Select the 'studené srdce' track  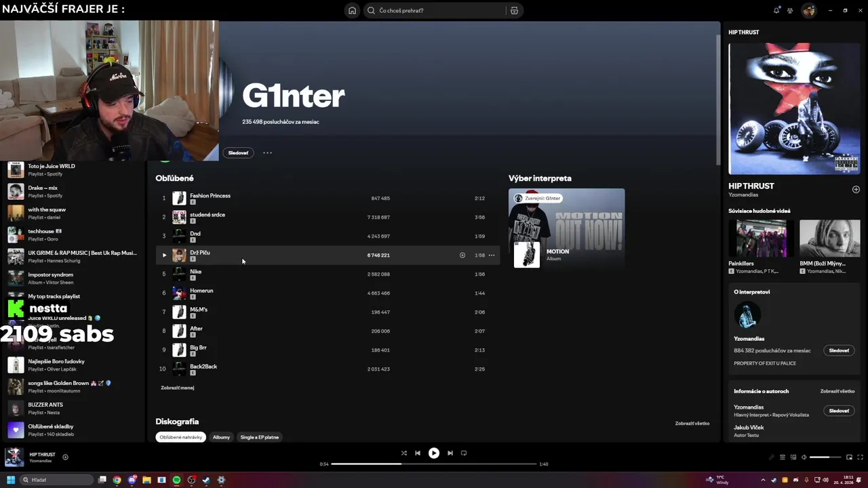(328, 218)
